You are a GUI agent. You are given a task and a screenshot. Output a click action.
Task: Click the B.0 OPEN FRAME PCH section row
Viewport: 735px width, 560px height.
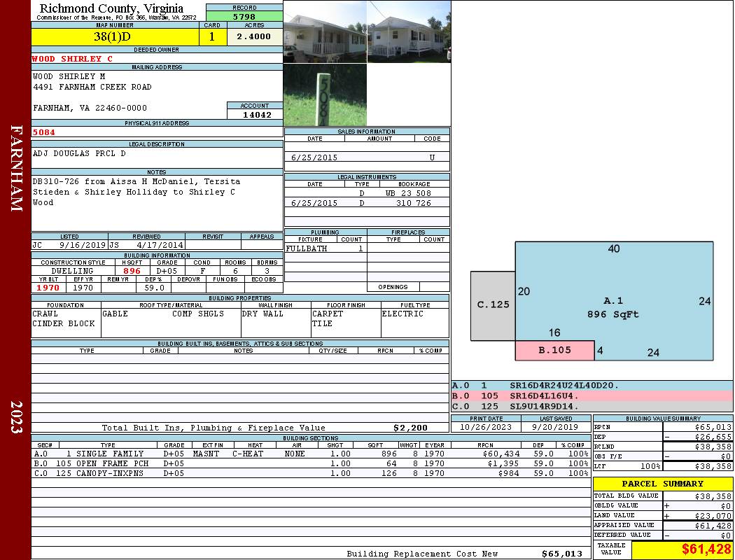(311, 463)
